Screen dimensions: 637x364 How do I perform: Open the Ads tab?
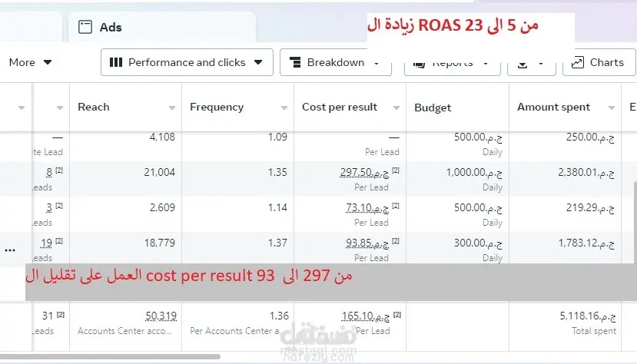[161, 27]
